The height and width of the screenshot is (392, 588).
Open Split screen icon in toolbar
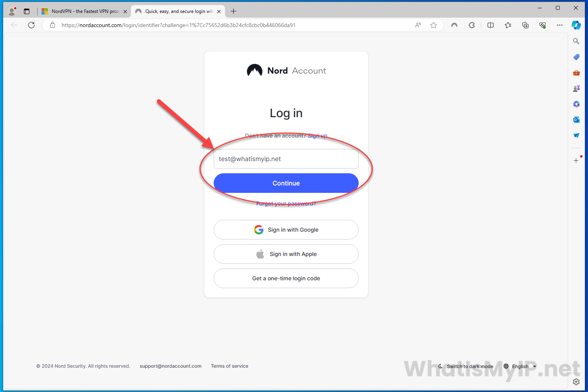(490, 25)
